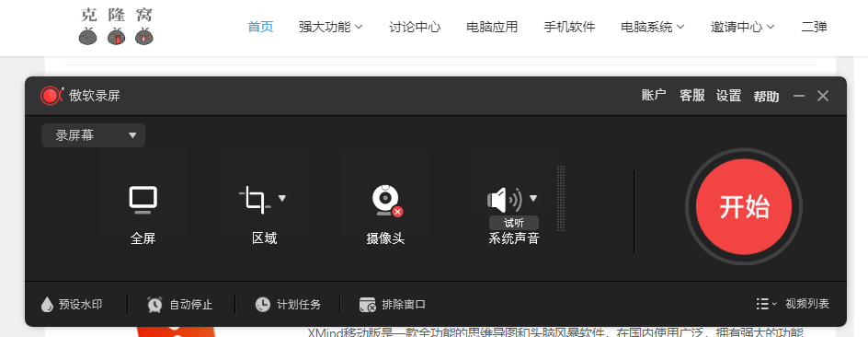Image resolution: width=868 pixels, height=337 pixels.
Task: Click the XMind移动版 article text
Action: (555, 332)
